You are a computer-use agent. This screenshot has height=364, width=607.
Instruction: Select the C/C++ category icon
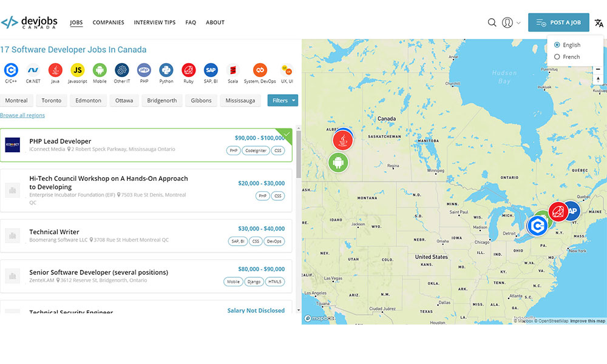pos(11,70)
